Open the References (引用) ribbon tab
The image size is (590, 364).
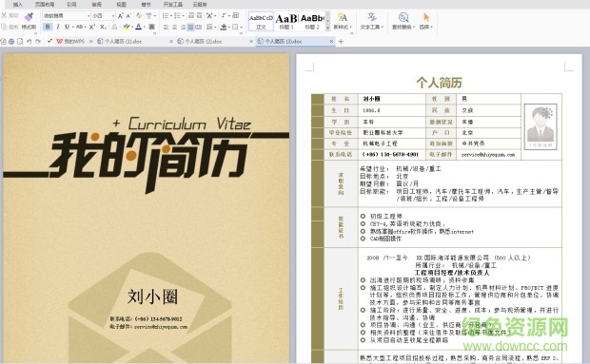[71, 5]
